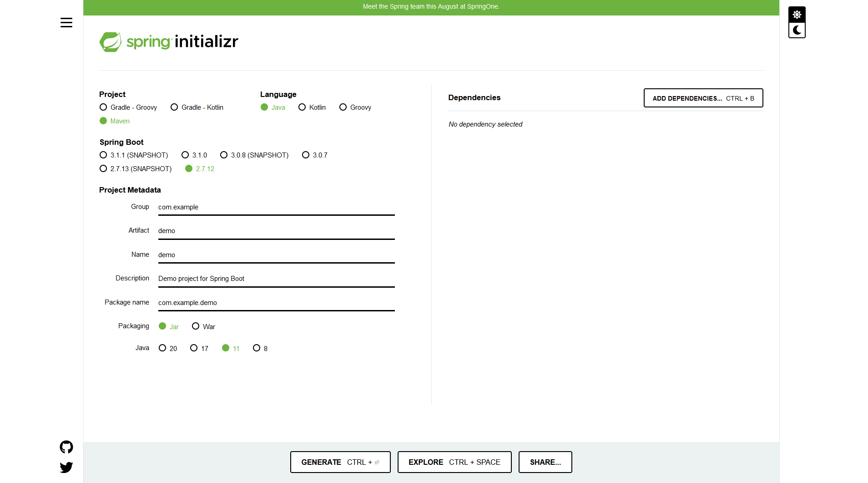
Task: Click the Project Metadata heading
Action: click(x=130, y=190)
